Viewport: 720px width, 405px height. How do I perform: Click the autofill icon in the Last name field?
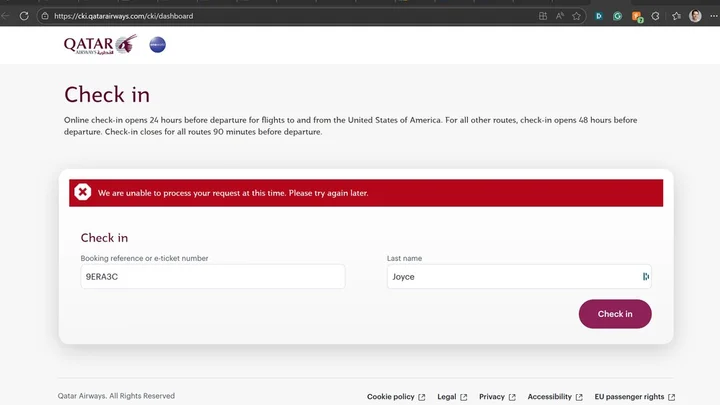645,277
